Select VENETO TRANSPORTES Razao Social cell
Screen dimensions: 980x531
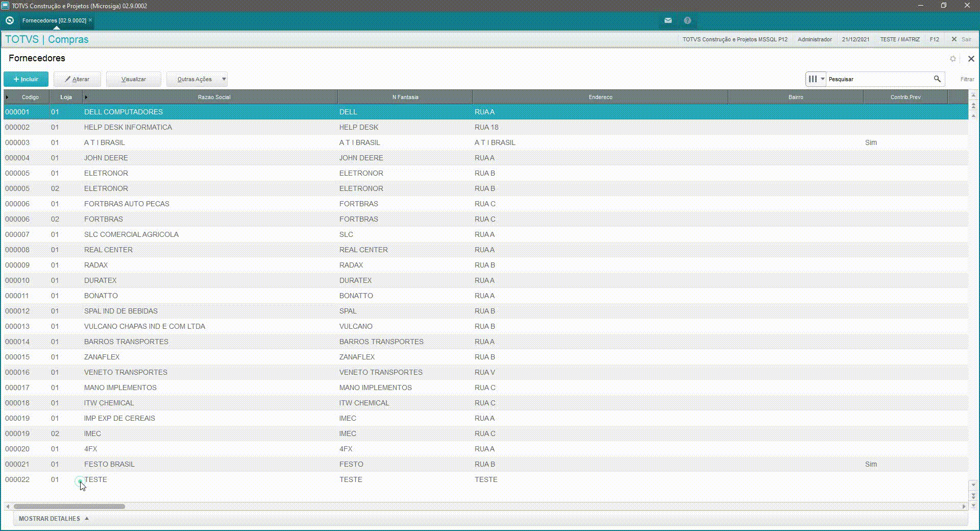(x=210, y=372)
